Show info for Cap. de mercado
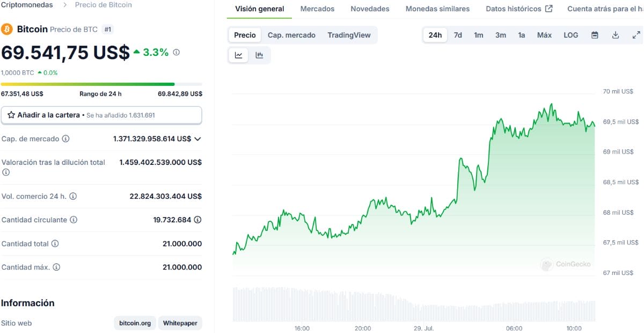This screenshot has height=333, width=644. 65,139
